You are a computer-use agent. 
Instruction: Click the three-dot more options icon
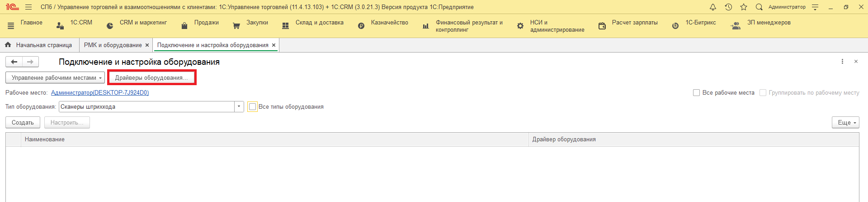[842, 62]
